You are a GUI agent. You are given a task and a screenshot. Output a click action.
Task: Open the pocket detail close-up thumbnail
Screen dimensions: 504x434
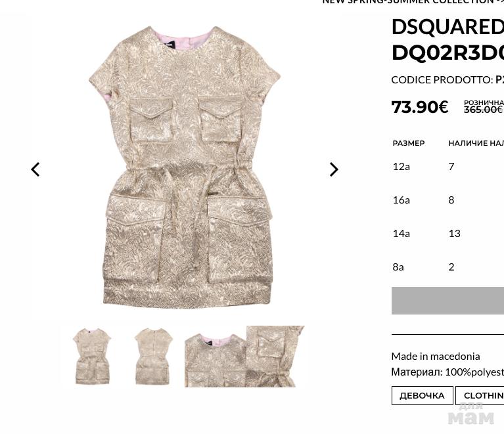coord(275,357)
